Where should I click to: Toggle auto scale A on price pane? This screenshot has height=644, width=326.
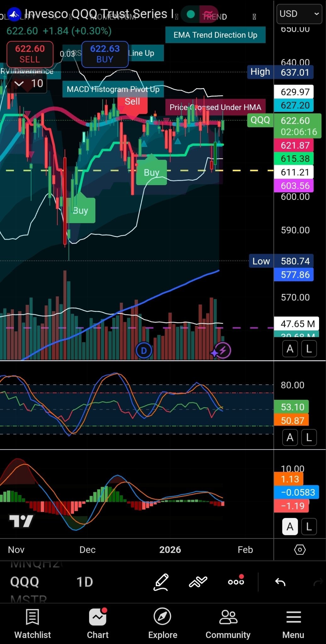[290, 349]
